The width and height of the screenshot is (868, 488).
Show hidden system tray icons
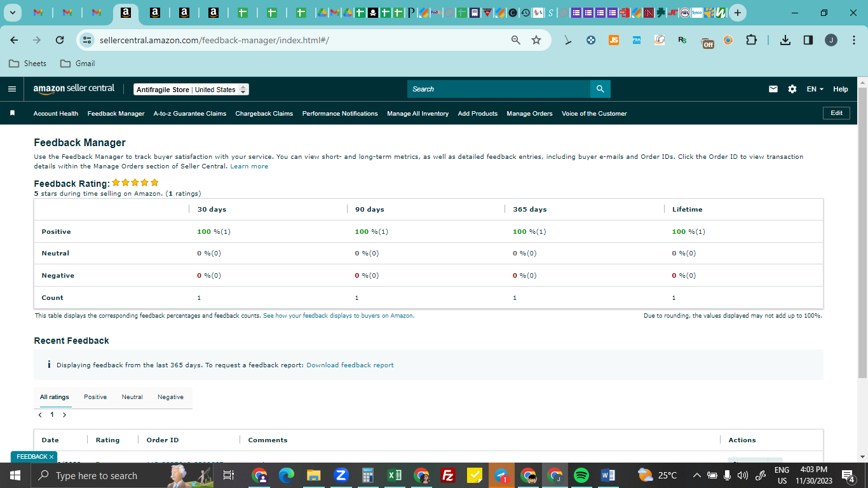tap(697, 475)
